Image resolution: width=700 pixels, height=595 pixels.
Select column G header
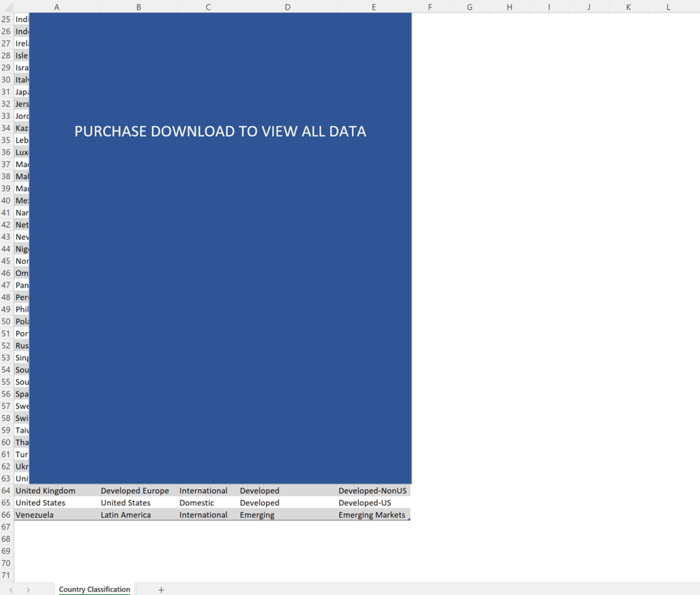[x=469, y=7]
